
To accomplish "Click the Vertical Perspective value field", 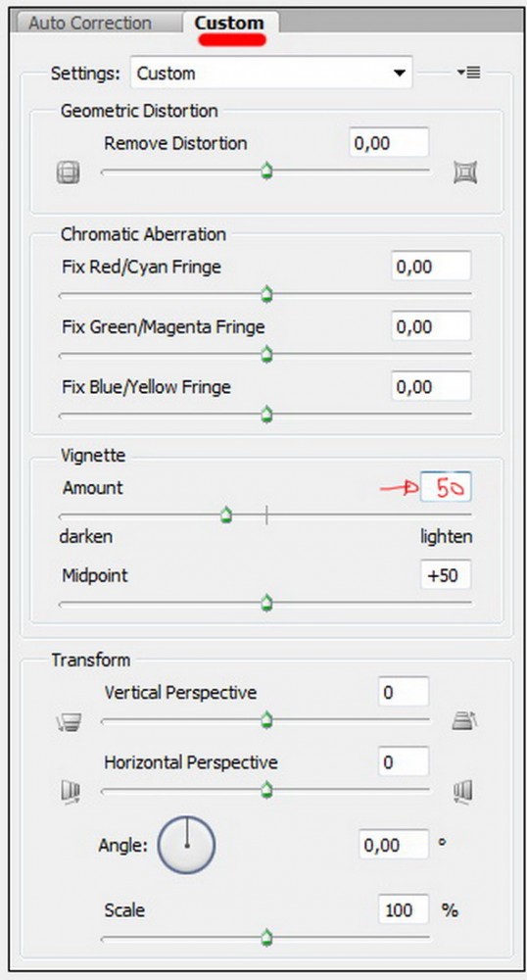I will pos(404,692).
